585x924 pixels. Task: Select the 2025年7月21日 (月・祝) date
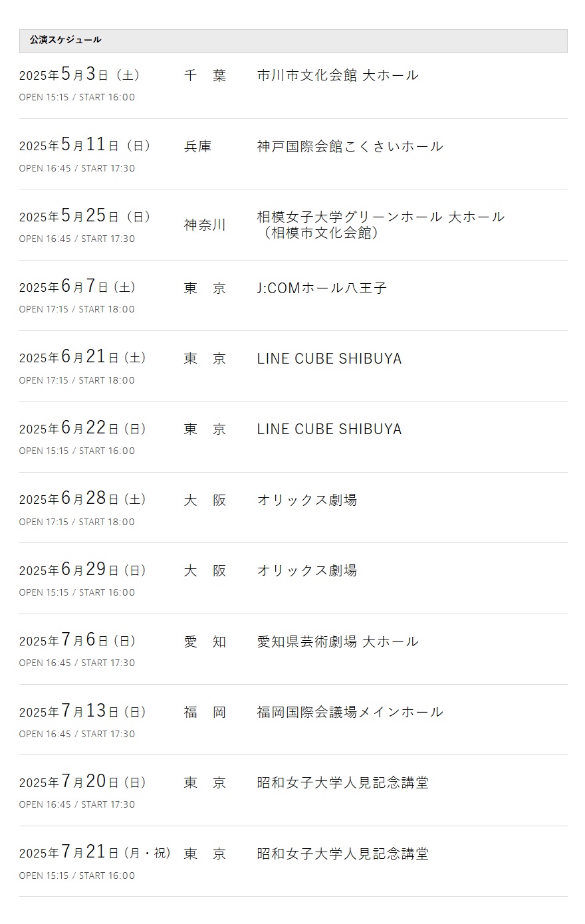(x=95, y=852)
